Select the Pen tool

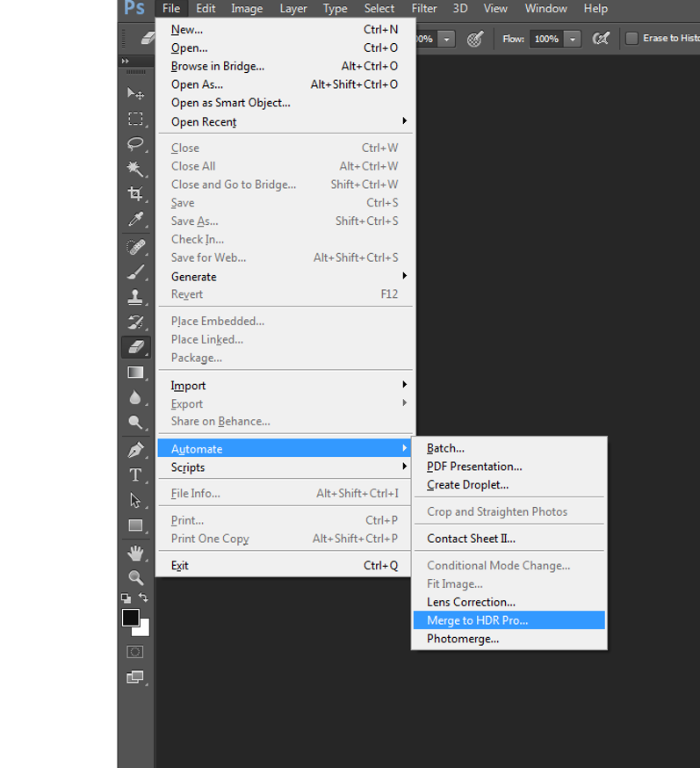[x=135, y=450]
